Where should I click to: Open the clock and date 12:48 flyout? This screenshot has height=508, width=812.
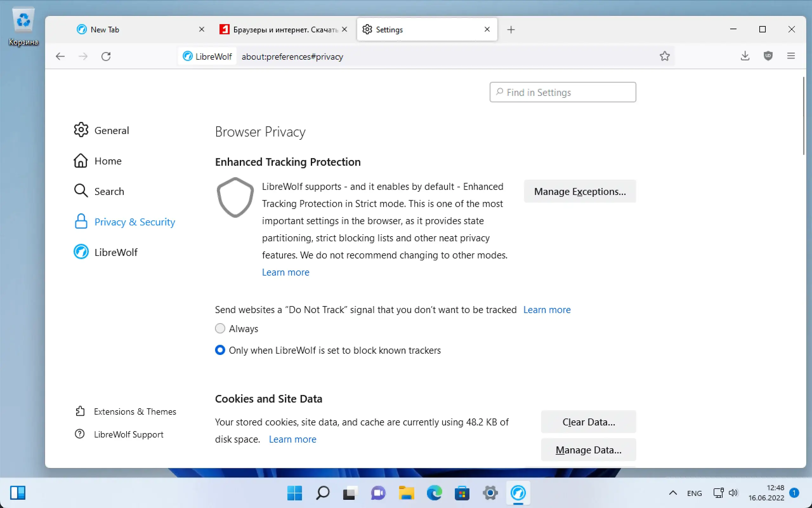[766, 493]
